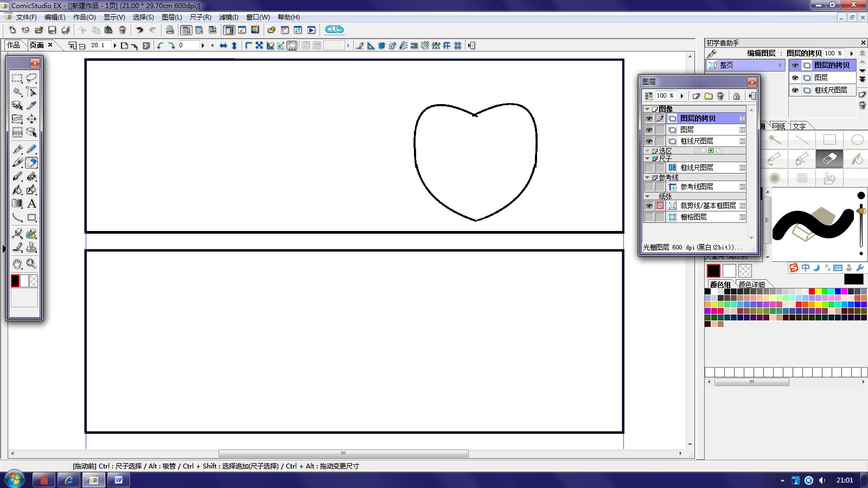Screen dimensions: 868x488
Task: Select the 框线尺图层 entry in beginner assistant
Action: click(830, 90)
